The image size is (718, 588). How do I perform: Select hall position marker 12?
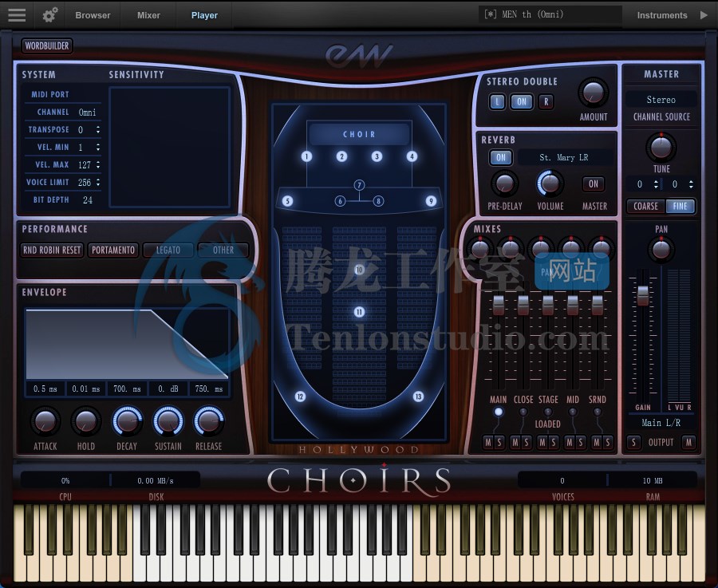click(300, 397)
